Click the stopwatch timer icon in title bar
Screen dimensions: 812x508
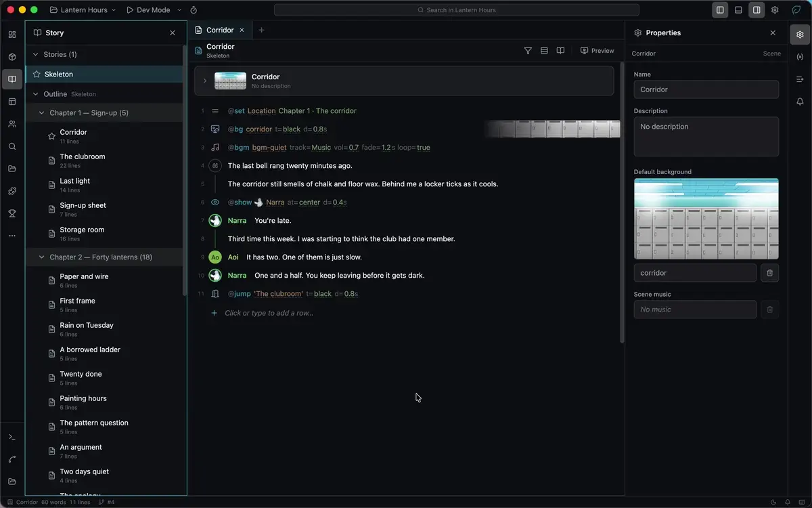click(194, 10)
